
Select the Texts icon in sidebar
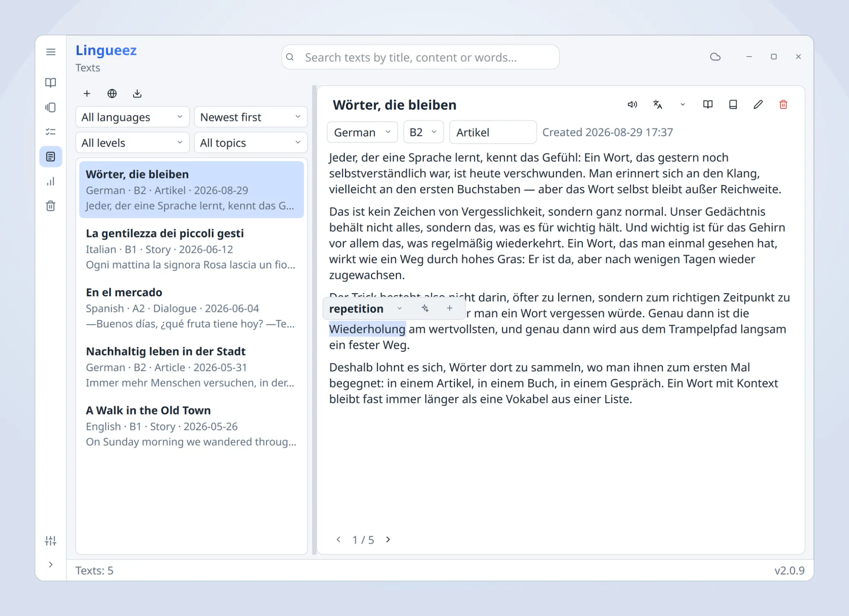(x=50, y=157)
